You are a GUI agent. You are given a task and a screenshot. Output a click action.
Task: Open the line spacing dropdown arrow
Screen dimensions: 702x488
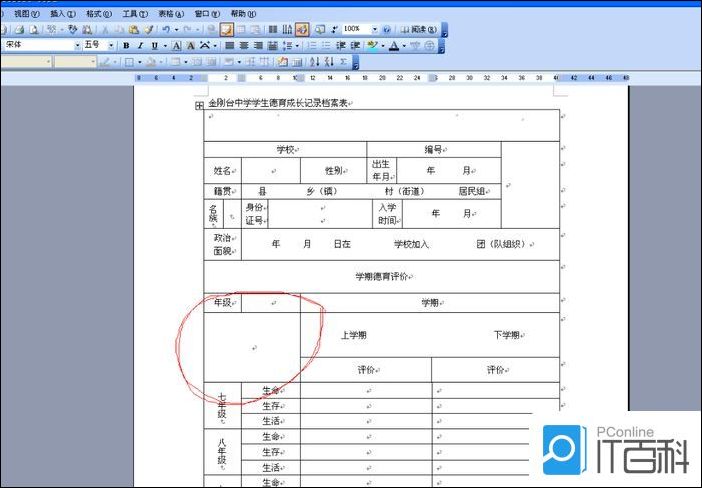[x=297, y=45]
